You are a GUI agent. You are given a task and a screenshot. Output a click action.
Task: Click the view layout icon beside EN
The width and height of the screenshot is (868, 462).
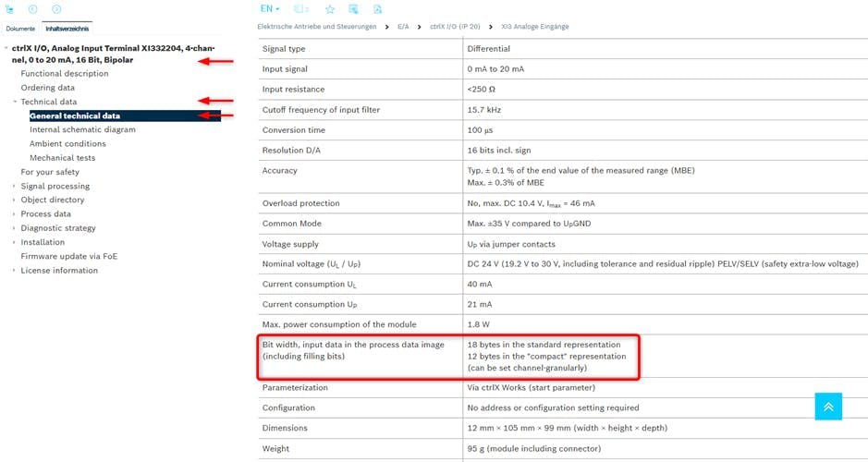pyautogui.click(x=301, y=9)
